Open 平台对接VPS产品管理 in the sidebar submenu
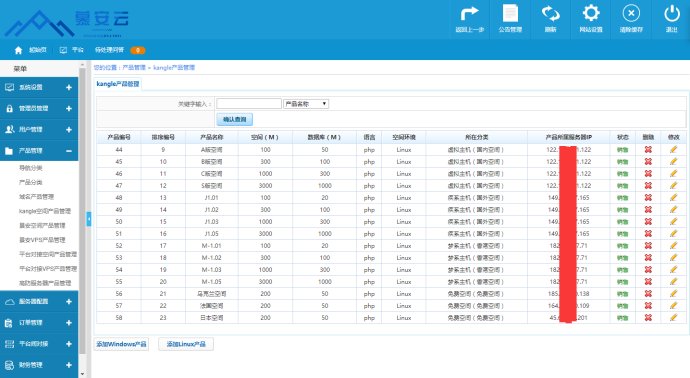This screenshot has width=690, height=378. coord(48,268)
